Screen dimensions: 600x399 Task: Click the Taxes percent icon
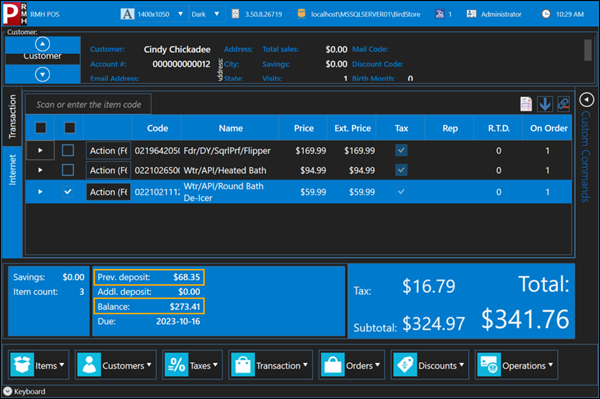tap(176, 365)
